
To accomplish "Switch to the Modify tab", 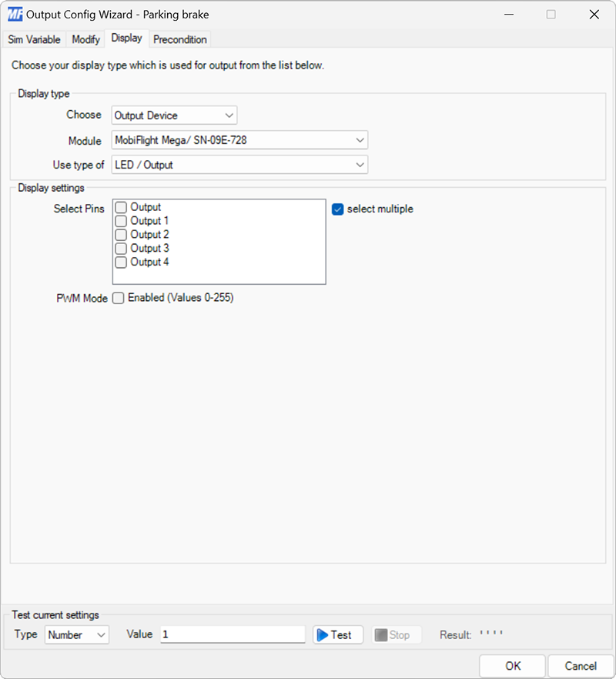I will pos(85,39).
